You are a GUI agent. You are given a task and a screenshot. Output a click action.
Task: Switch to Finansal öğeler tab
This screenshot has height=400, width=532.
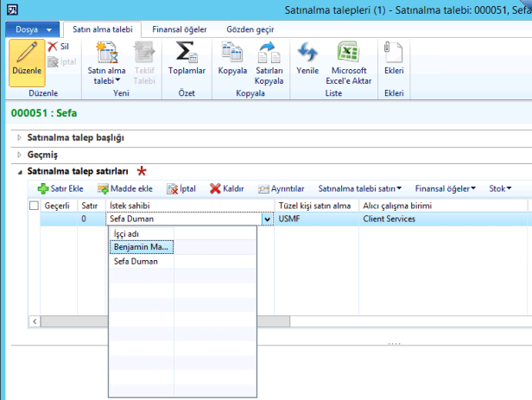tap(179, 29)
